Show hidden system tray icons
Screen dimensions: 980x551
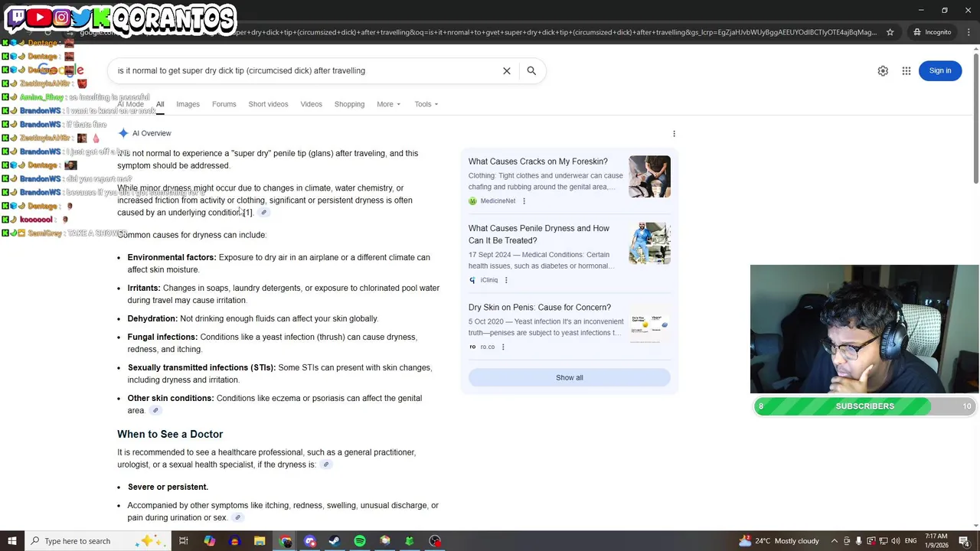pyautogui.click(x=835, y=541)
